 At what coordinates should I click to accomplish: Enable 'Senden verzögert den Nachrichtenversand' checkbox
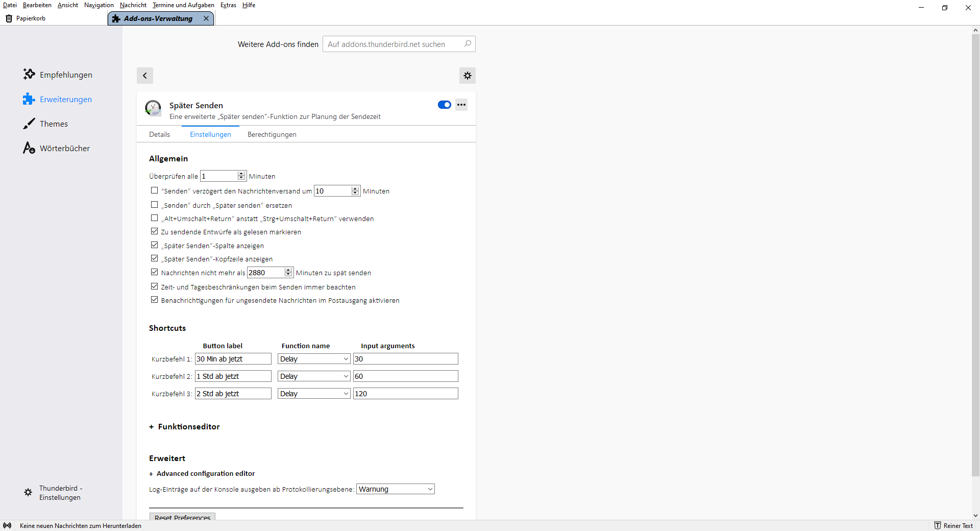154,190
